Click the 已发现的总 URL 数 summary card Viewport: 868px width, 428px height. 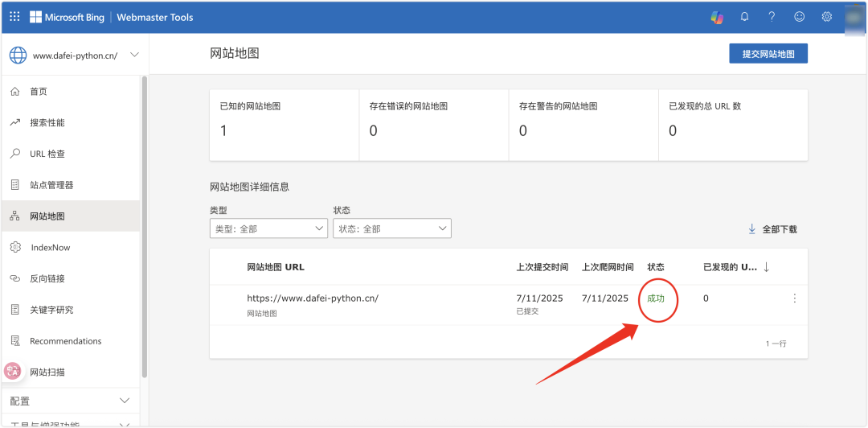[x=734, y=126]
